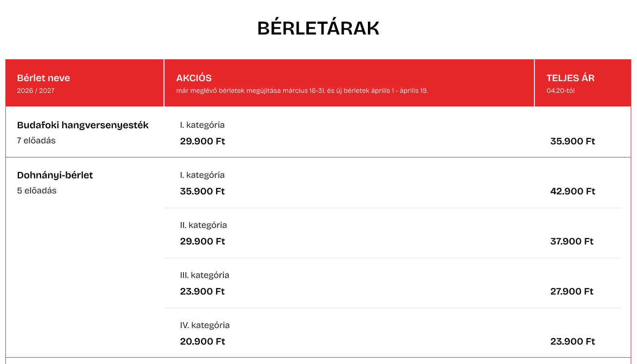Image resolution: width=637 pixels, height=364 pixels.
Task: Click the renewal dates note under AKCIÓS
Action: coord(302,90)
